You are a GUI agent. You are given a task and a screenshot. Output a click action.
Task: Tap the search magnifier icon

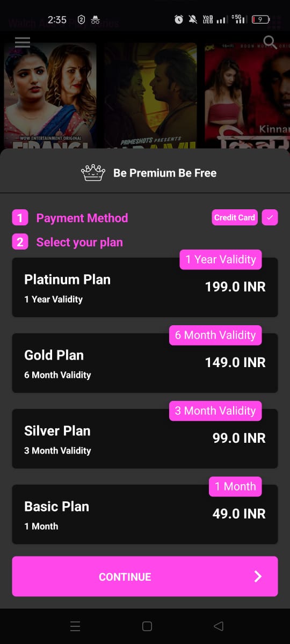coord(271,42)
